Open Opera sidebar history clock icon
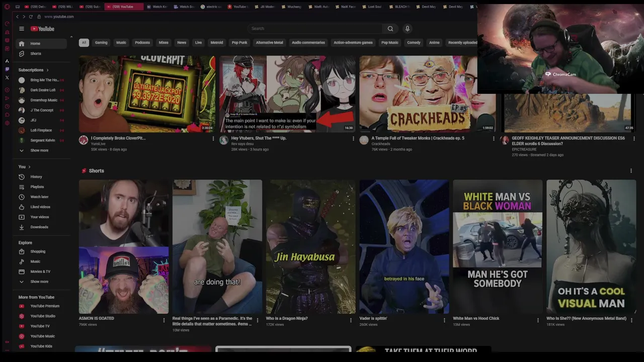The image size is (644, 362). tap(7, 106)
